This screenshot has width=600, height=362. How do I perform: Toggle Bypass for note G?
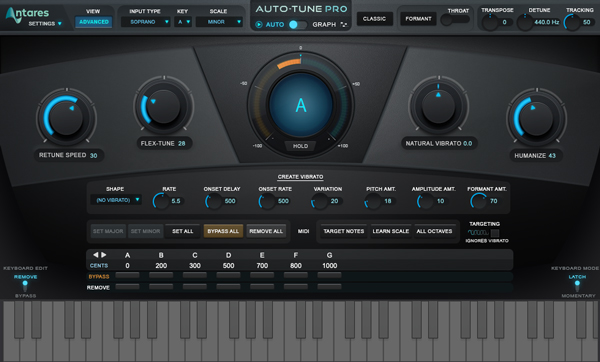329,275
